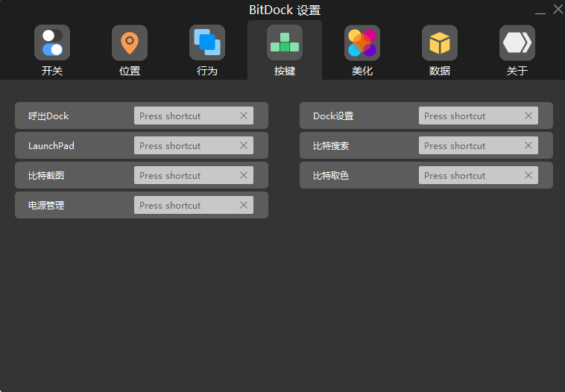Clear the 电源管理 shortcut with X
Image resolution: width=565 pixels, height=392 pixels.
point(244,205)
